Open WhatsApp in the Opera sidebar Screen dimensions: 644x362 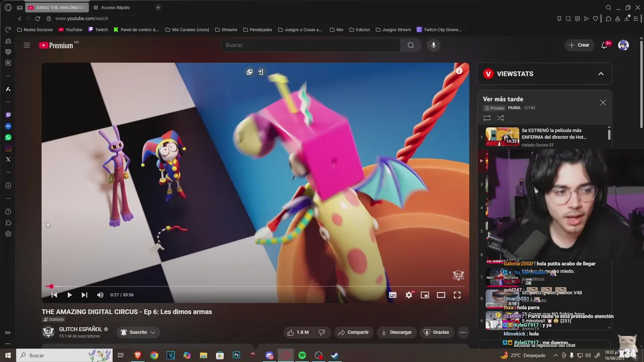pos(8,137)
